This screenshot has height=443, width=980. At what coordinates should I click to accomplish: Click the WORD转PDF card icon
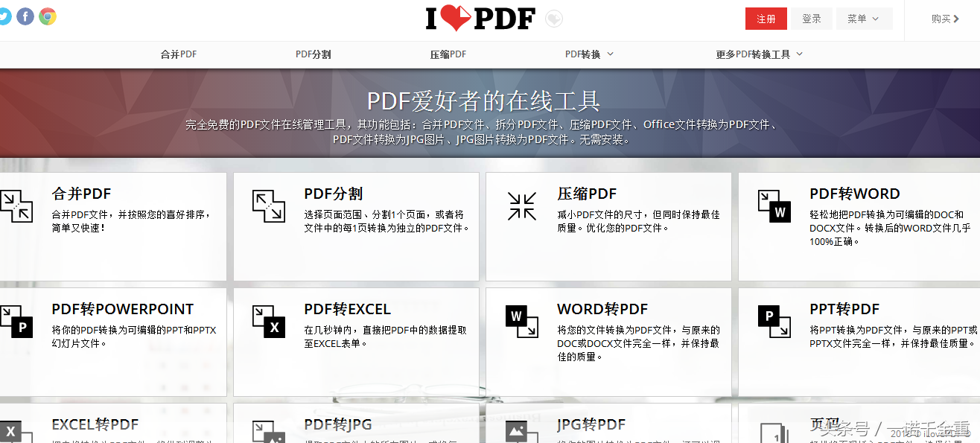pos(522,322)
